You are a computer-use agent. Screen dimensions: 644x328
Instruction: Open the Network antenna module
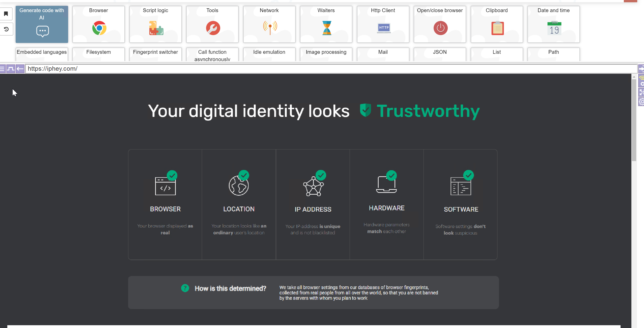click(269, 24)
